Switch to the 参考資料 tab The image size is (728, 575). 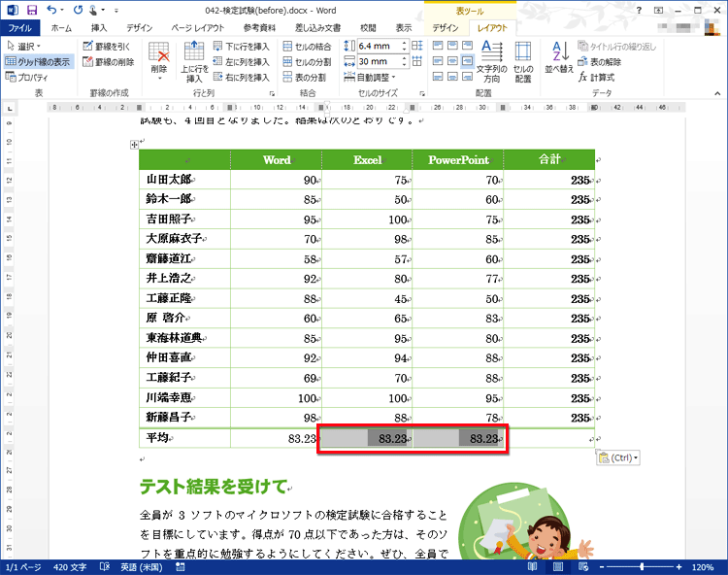[259, 28]
